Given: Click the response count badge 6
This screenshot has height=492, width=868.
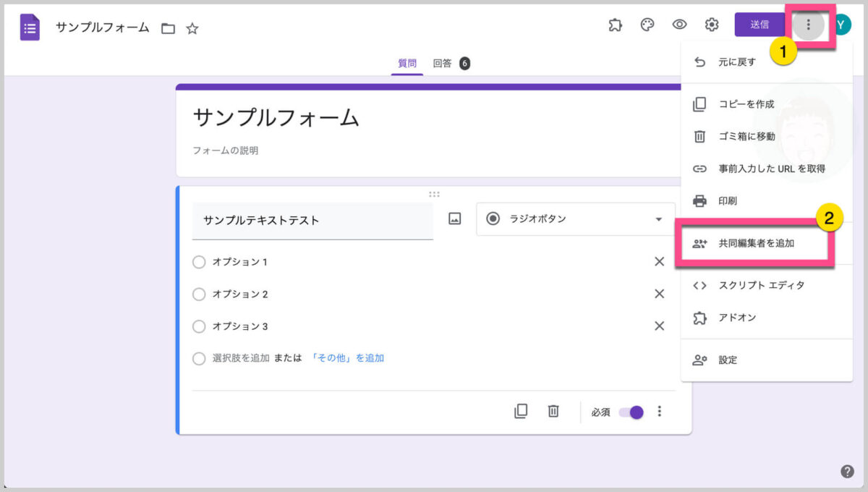Looking at the screenshot, I should (x=464, y=64).
